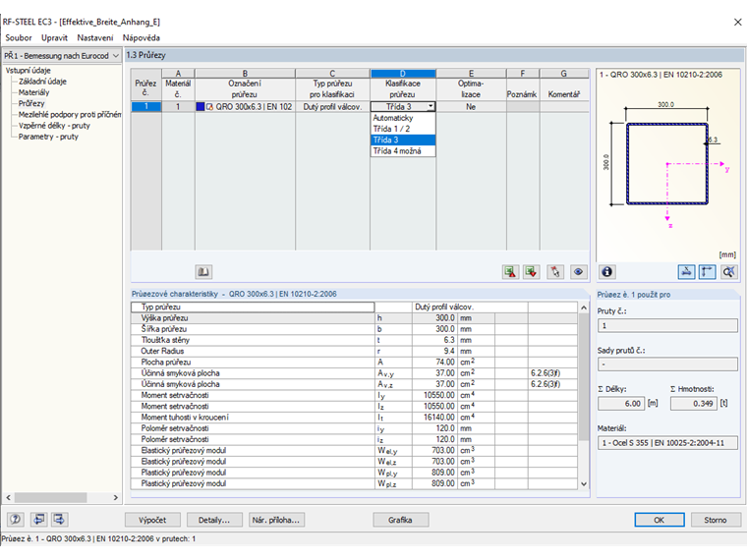The image size is (747, 560).
Task: Click the Nár. příloha... button
Action: [276, 520]
